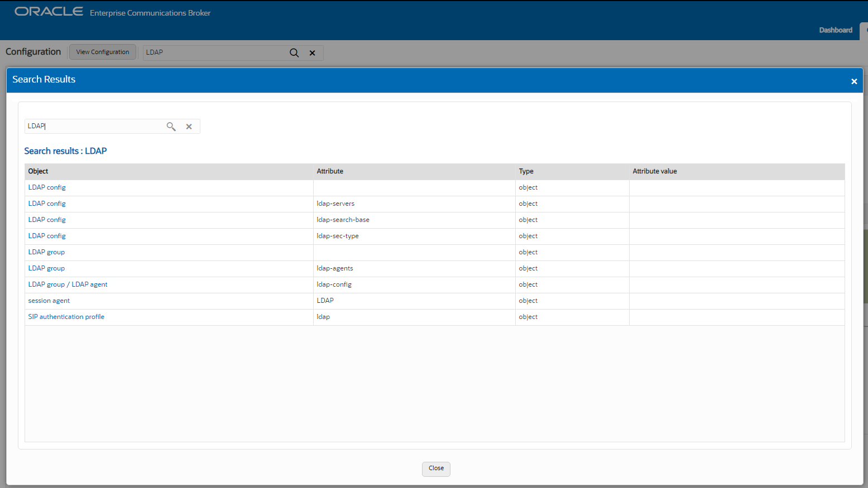Open the Dashboard tab
Screen dimensions: 868x488
pos(836,30)
